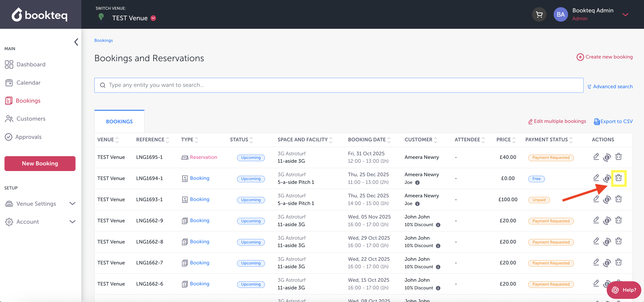The width and height of the screenshot is (644, 302).
Task: Click the delete trash icon for booking LNG1694-1
Action: (618, 178)
